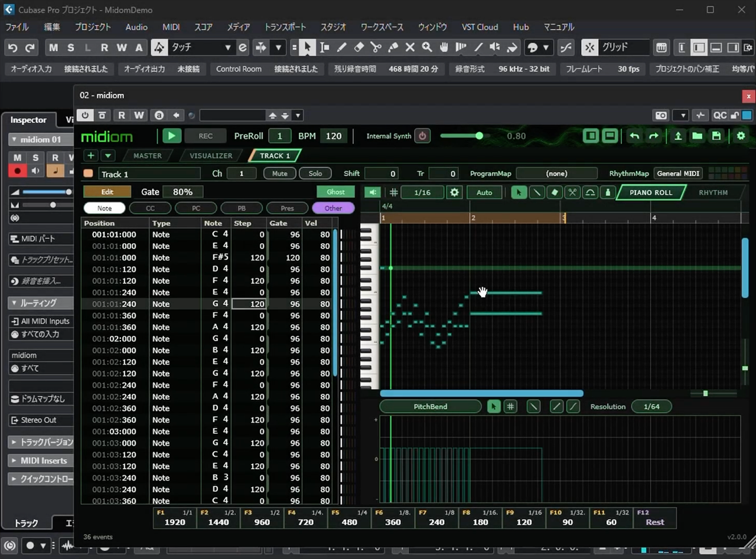The image size is (756, 559).
Task: Select the Cubase Split scissors tool
Action: [x=376, y=48]
